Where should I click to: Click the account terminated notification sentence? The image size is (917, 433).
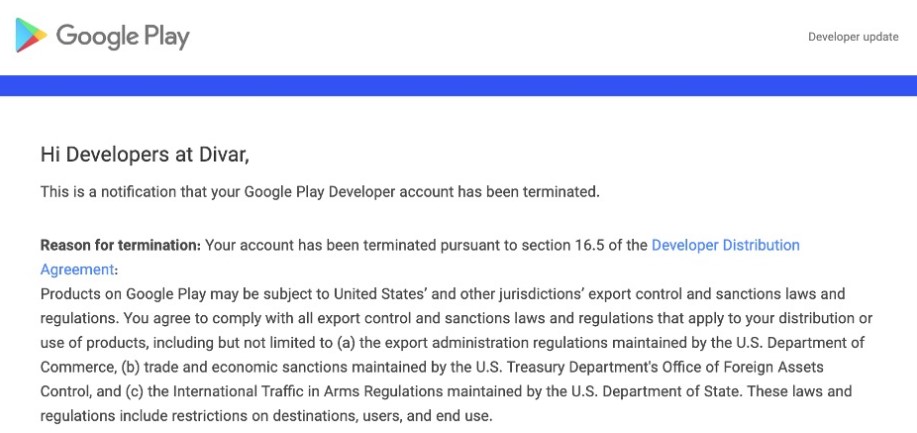pos(320,192)
